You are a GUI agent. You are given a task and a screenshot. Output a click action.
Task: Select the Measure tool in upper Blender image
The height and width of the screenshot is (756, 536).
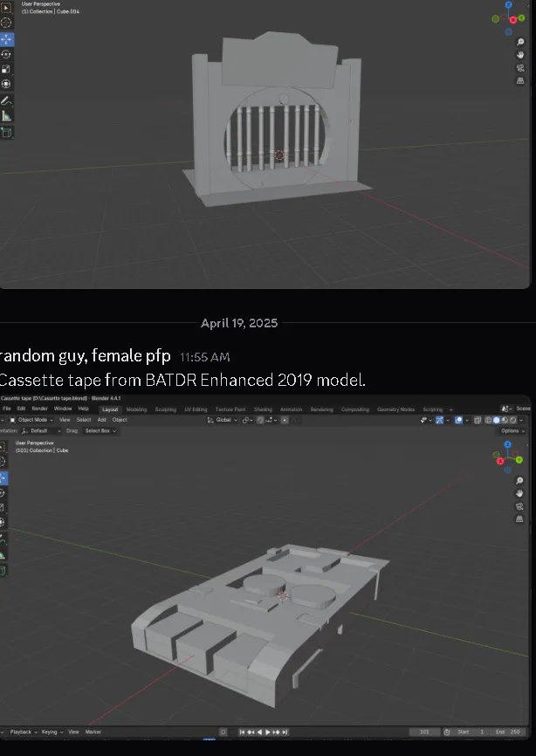pos(6,116)
